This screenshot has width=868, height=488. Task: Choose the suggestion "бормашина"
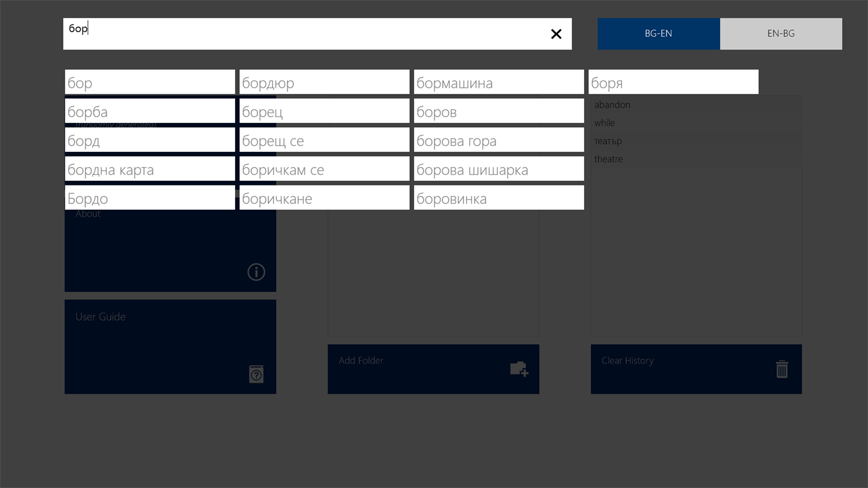[499, 82]
